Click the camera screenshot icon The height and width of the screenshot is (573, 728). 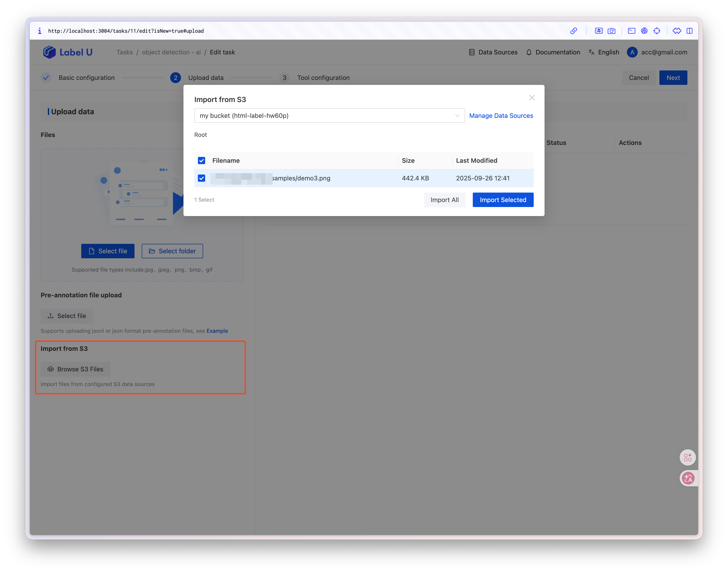611,31
